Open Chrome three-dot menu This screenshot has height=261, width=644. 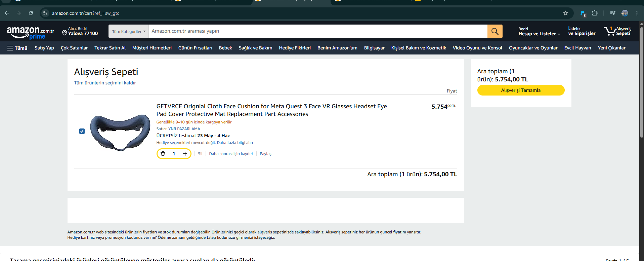pos(637,13)
